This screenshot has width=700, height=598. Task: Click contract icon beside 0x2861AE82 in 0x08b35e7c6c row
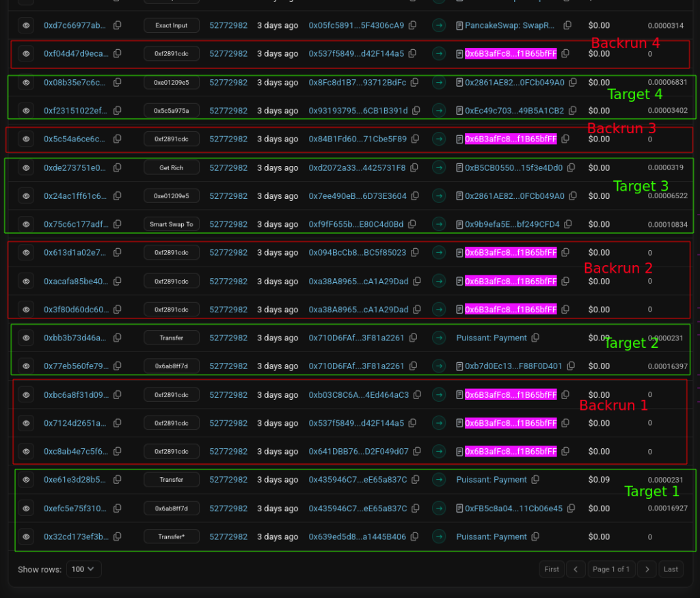(x=459, y=83)
